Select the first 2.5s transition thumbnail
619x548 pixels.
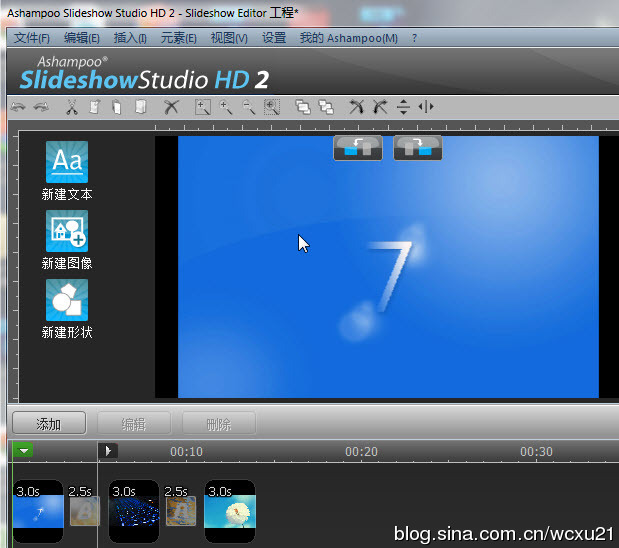tap(84, 510)
